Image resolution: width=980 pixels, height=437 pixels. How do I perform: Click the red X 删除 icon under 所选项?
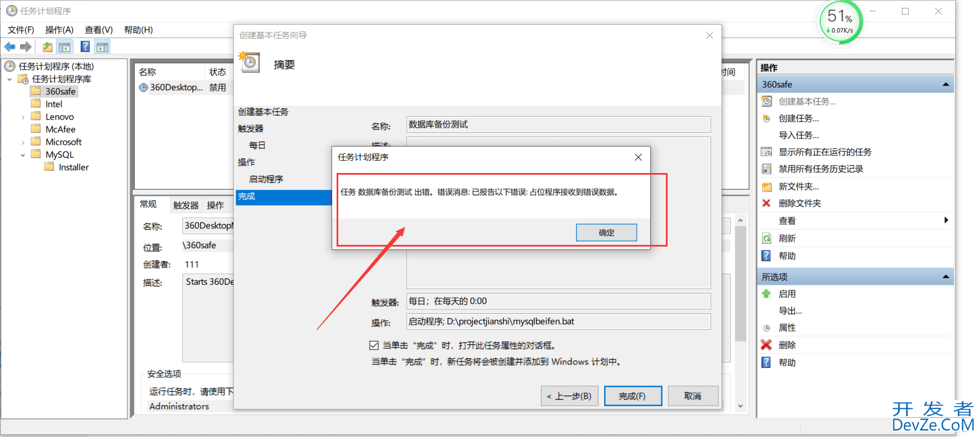(x=766, y=344)
